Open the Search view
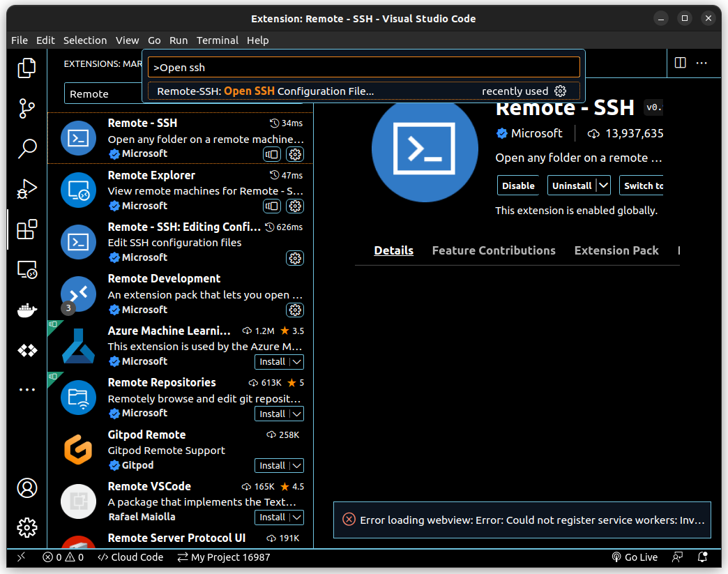Screen dimensions: 728x574 (x=26, y=149)
